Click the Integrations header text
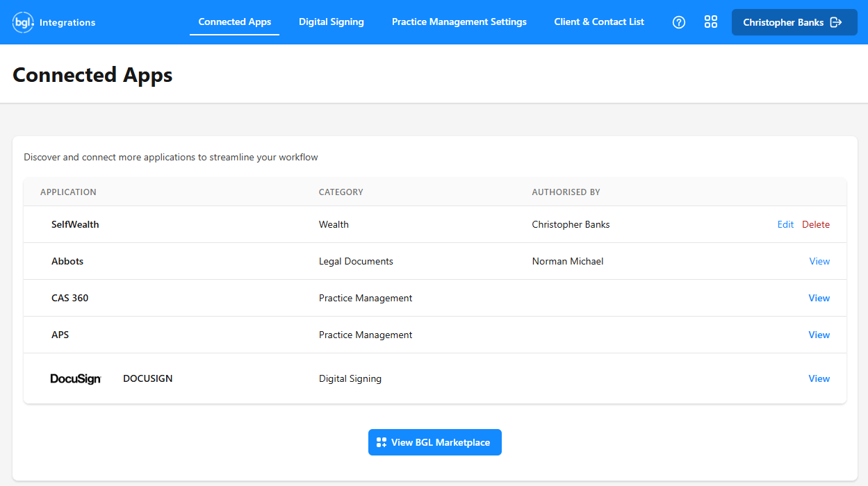Image resolution: width=868 pixels, height=486 pixels. [67, 22]
